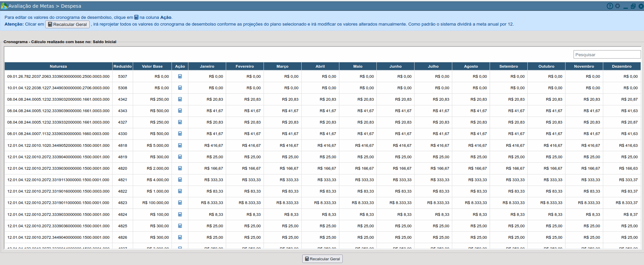Select the Janeiro column header
Viewport: 644px width, 265px height.
tap(207, 66)
